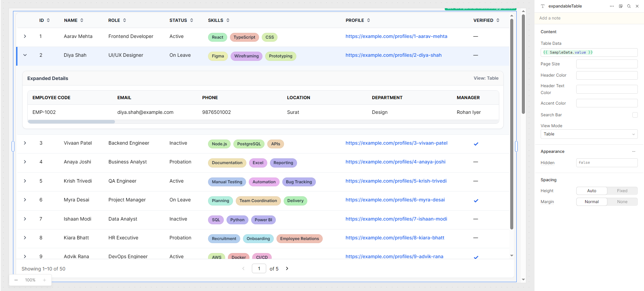This screenshot has height=291, width=644.
Task: Click the Accent Color input field
Action: 607,103
